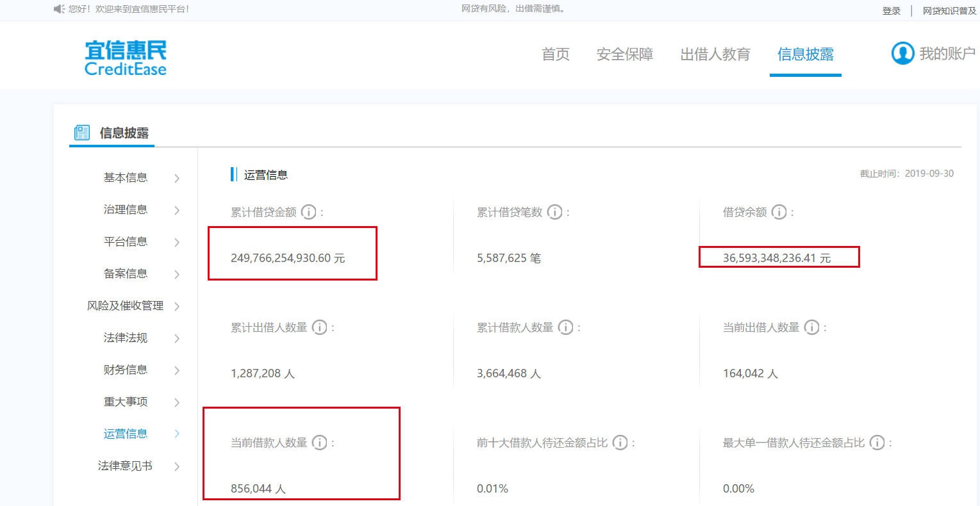
Task: Click the info icon next to 最大单一借款人待还金额占比
Action: pos(877,443)
